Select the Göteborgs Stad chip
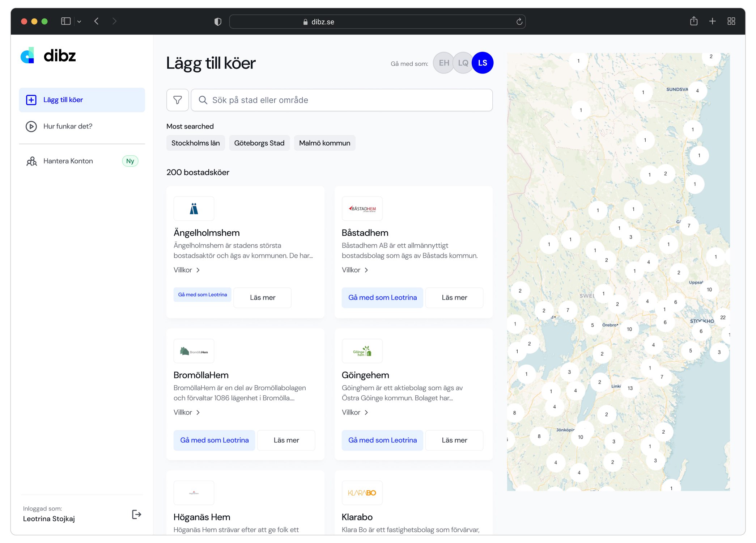This screenshot has height=543, width=756. pyautogui.click(x=259, y=143)
